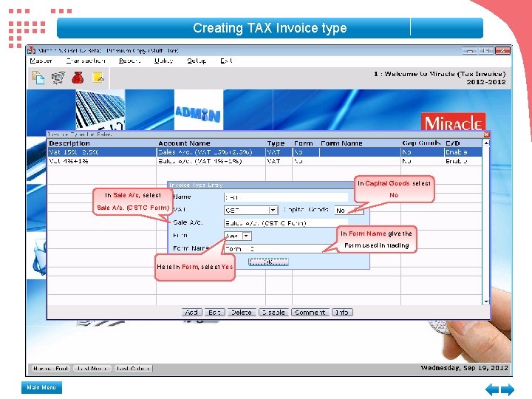
Task: Click the Normal Font status bar button
Action: 51,368
